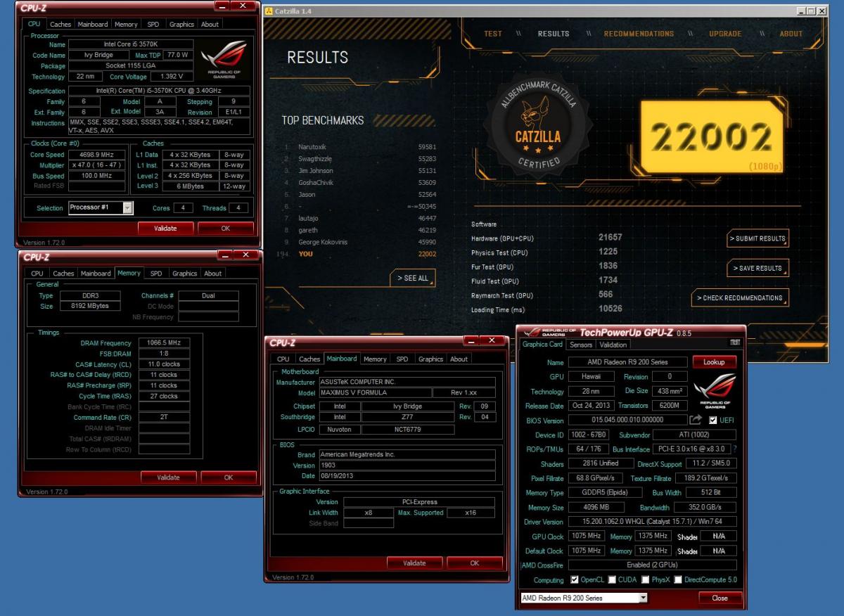Click Validate in CPU-Z processor window
The image size is (844, 616).
pyautogui.click(x=165, y=228)
